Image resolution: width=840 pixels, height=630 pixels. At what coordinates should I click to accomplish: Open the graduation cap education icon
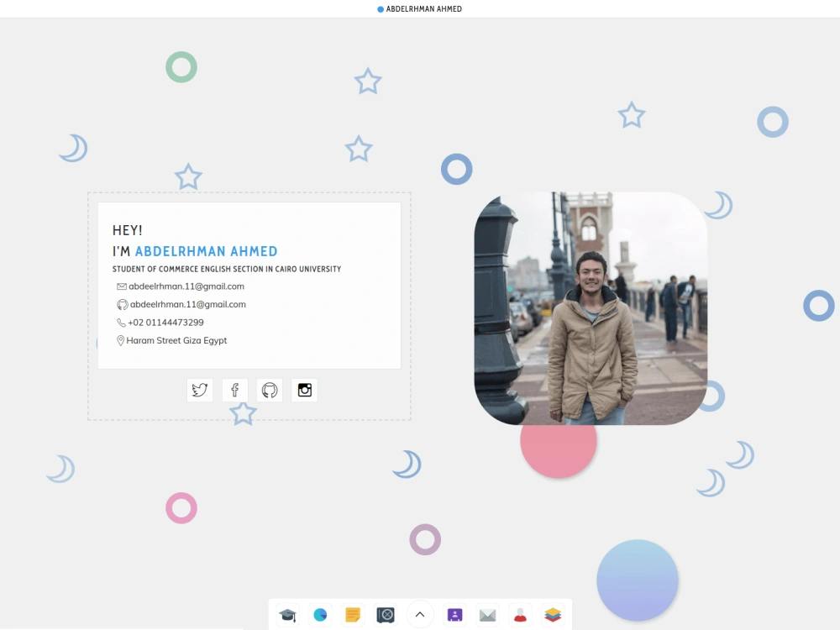(287, 615)
